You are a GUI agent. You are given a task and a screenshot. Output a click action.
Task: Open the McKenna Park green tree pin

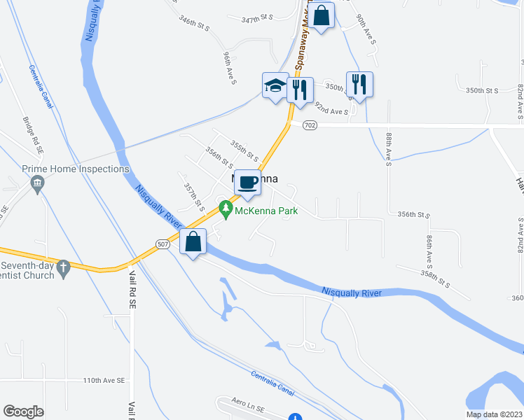point(226,210)
